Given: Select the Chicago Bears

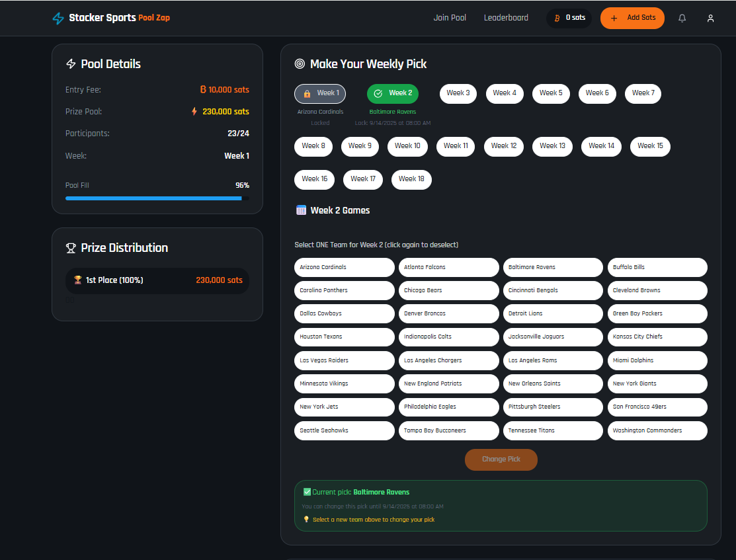Looking at the screenshot, I should pos(448,290).
